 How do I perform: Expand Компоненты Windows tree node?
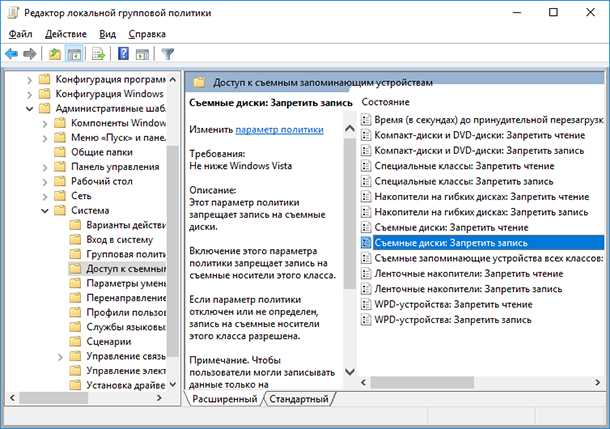pos(45,124)
